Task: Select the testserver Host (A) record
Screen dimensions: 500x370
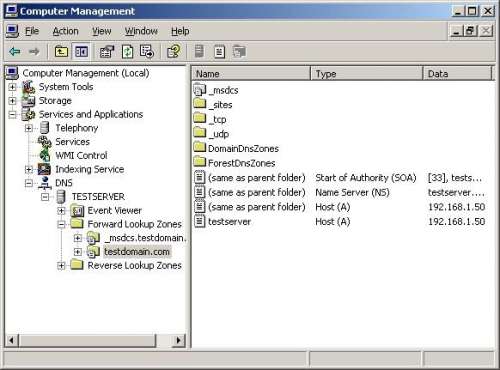Action: [339, 222]
